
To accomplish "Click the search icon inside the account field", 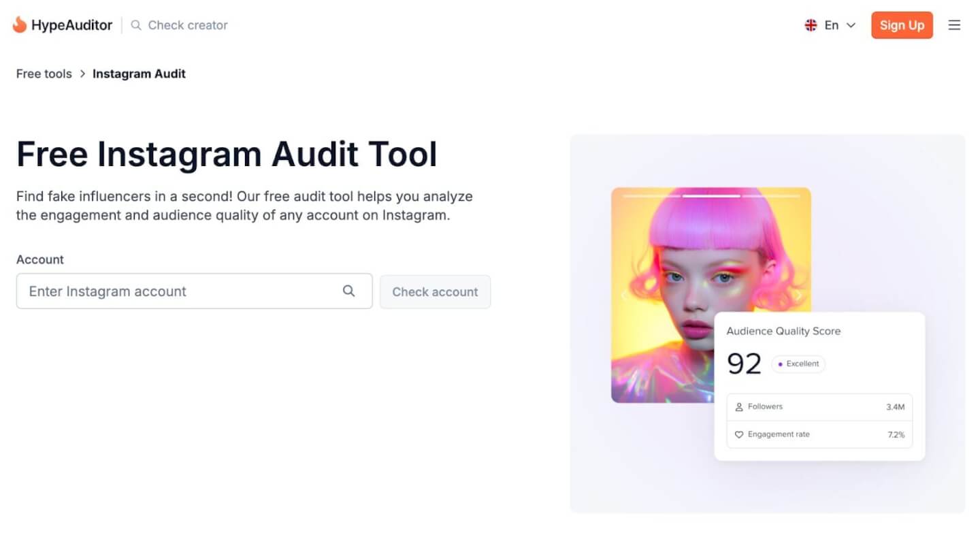I will pos(349,291).
